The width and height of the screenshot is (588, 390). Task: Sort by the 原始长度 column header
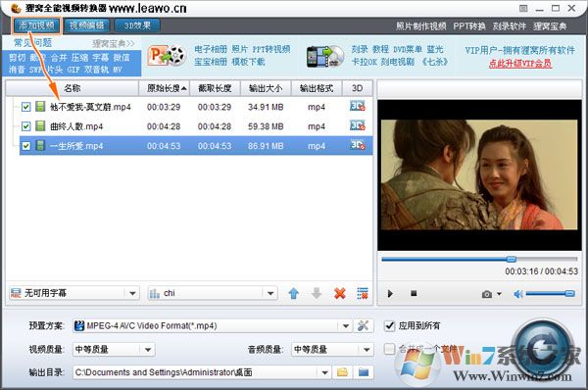tap(165, 88)
